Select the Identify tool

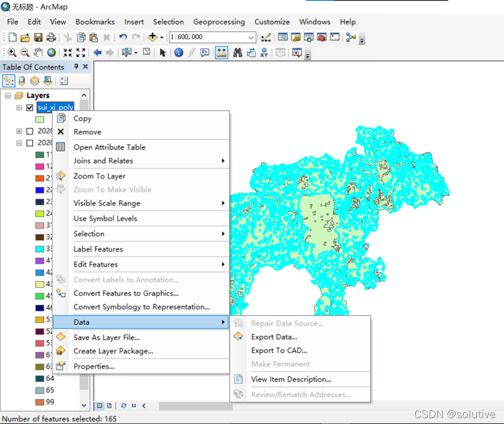pyautogui.click(x=178, y=52)
